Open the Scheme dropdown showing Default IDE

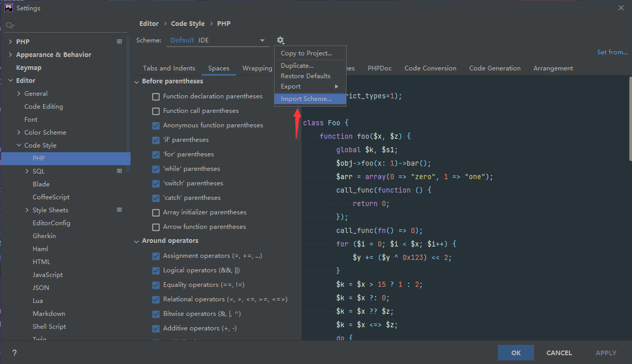click(x=218, y=40)
